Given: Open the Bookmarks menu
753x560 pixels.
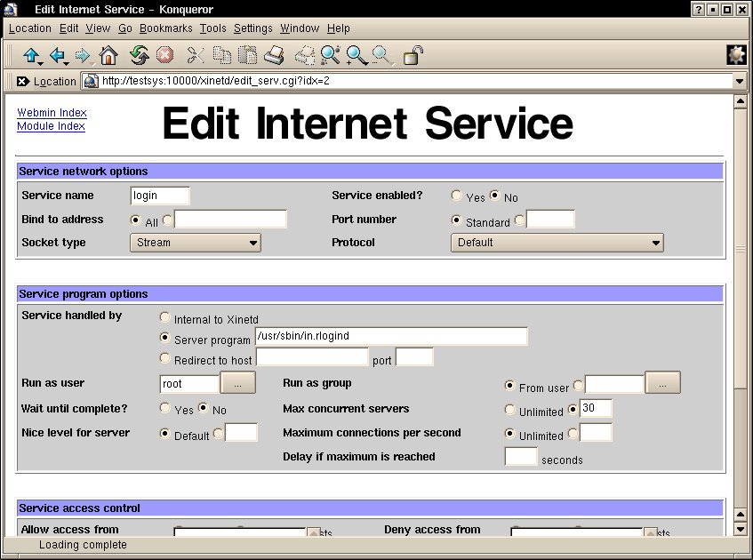Looking at the screenshot, I should coord(165,28).
